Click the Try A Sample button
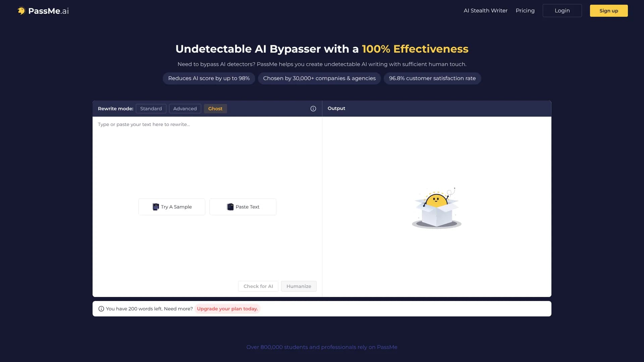644x362 pixels. point(171,207)
